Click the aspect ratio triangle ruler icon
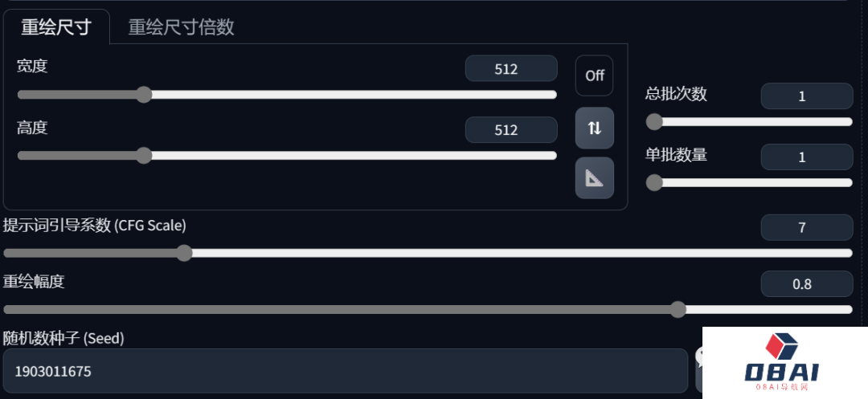 click(x=595, y=178)
